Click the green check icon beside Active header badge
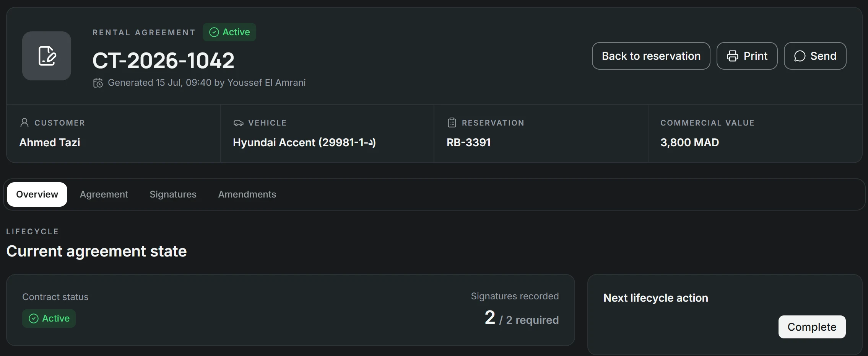The height and width of the screenshot is (356, 868). (x=214, y=32)
